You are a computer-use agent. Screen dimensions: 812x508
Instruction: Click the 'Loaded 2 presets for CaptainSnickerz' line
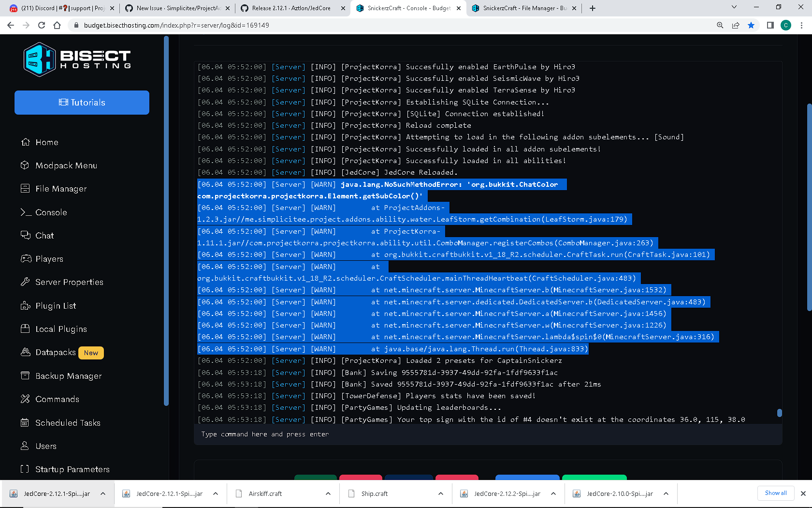point(379,360)
